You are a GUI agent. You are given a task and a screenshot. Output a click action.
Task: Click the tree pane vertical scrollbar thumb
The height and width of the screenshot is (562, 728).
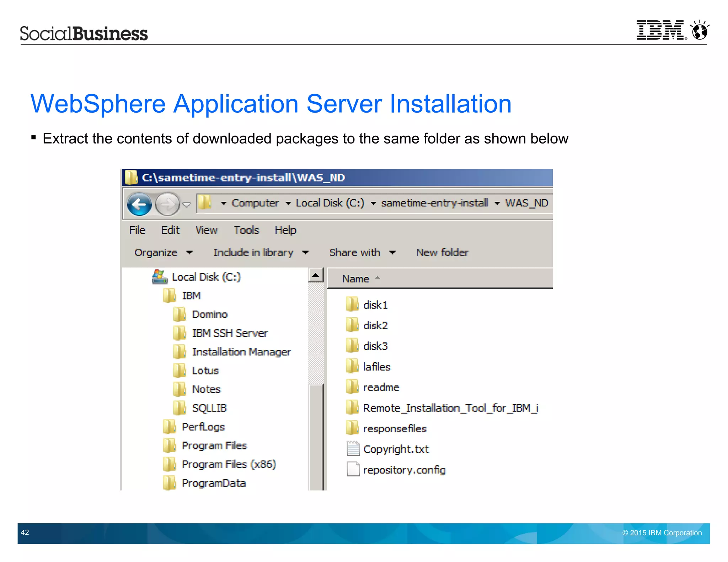pyautogui.click(x=316, y=437)
